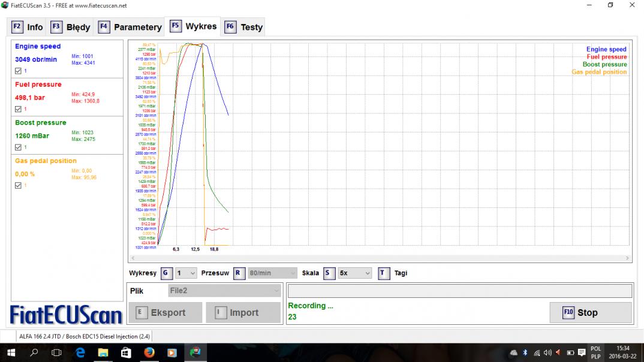Image resolution: width=644 pixels, height=362 pixels.
Task: Open the media player taskbar icon
Action: click(x=172, y=352)
